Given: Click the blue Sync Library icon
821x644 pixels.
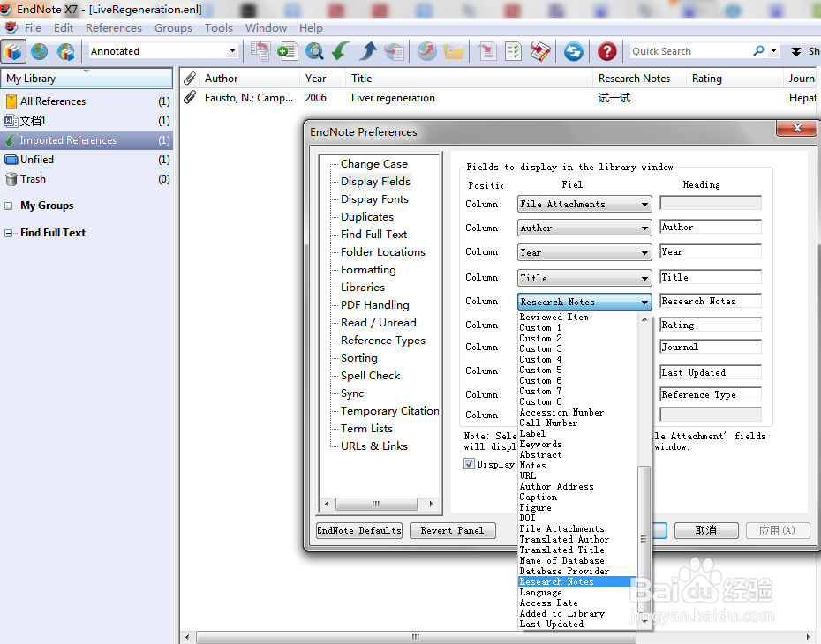Looking at the screenshot, I should (x=573, y=51).
